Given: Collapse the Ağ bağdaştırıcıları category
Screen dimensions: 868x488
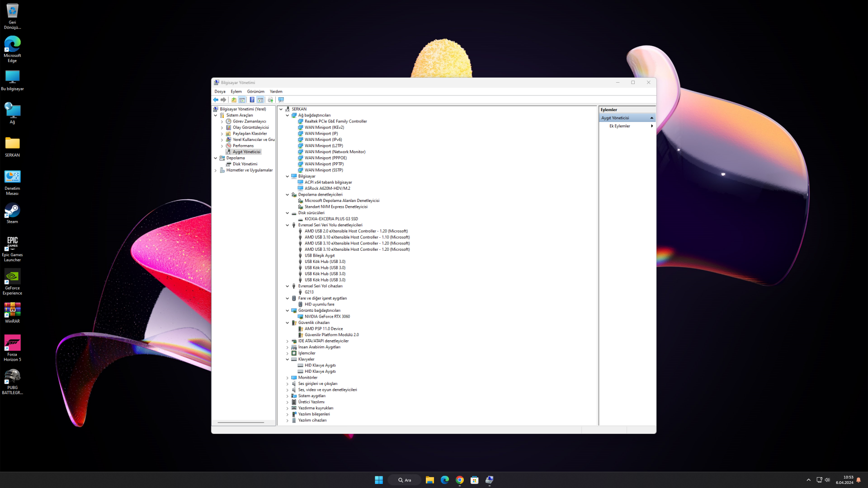Looking at the screenshot, I should [288, 115].
